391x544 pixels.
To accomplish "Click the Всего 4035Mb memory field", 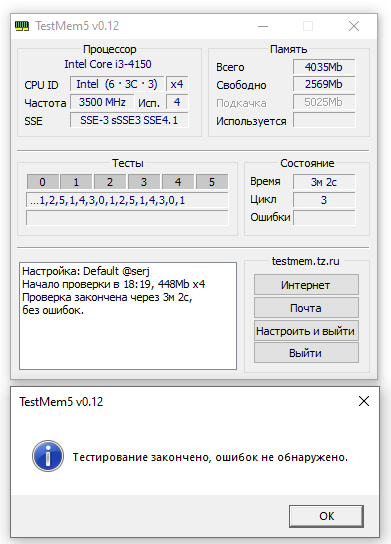I will tap(324, 67).
